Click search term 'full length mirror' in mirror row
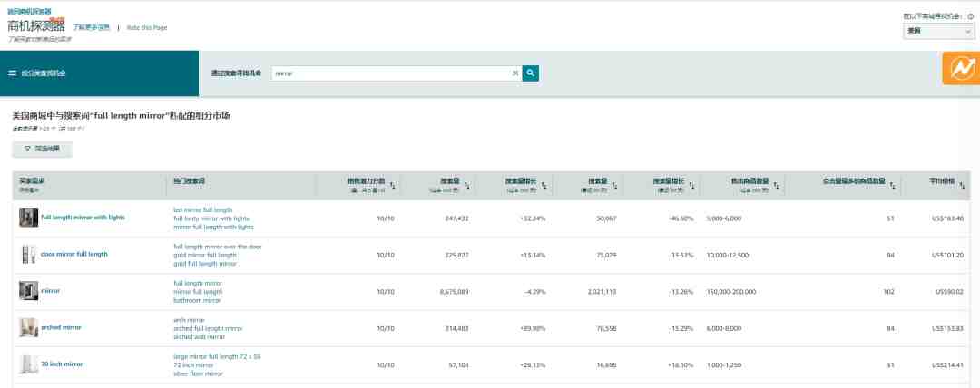 (x=198, y=283)
